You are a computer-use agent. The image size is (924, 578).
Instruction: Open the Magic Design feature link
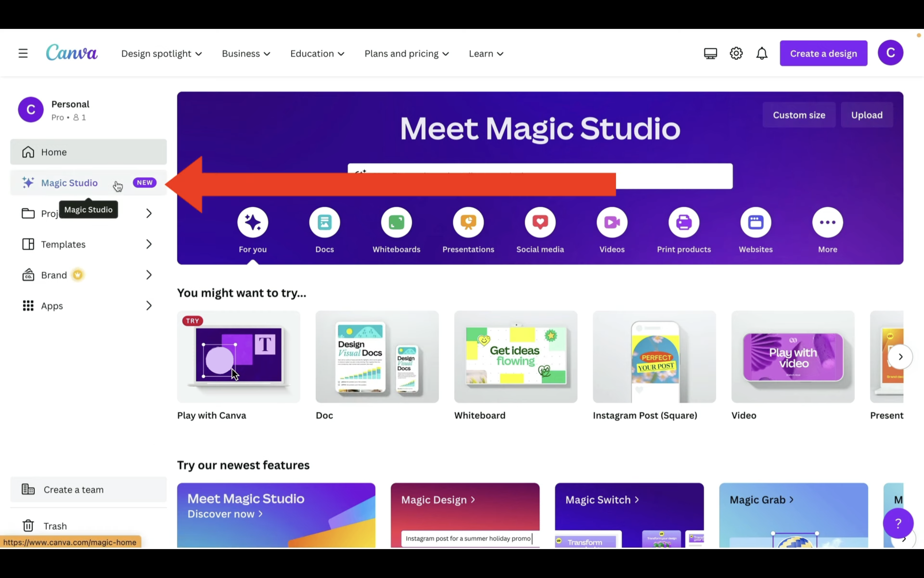click(x=438, y=500)
